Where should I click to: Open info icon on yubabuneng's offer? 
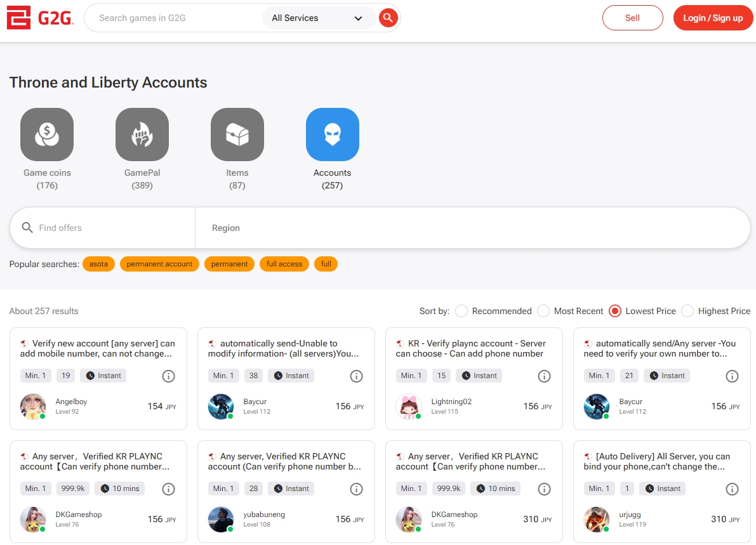[356, 489]
